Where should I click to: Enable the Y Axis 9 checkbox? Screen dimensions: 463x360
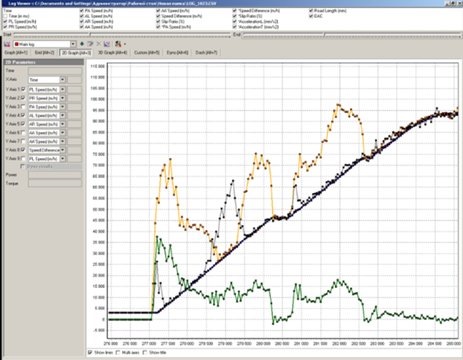point(23,159)
